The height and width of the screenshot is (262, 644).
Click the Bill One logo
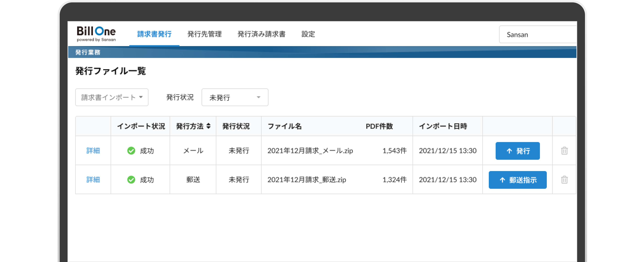[96, 34]
